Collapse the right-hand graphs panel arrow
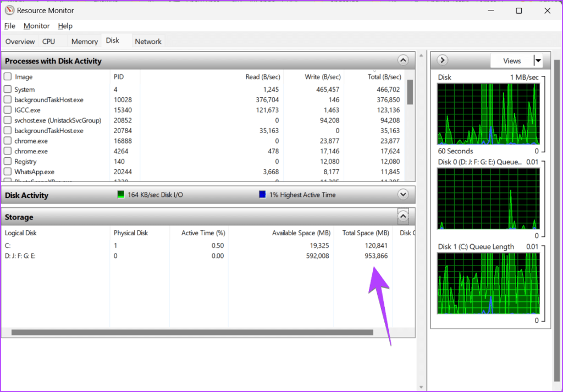563x392 pixels. click(442, 60)
